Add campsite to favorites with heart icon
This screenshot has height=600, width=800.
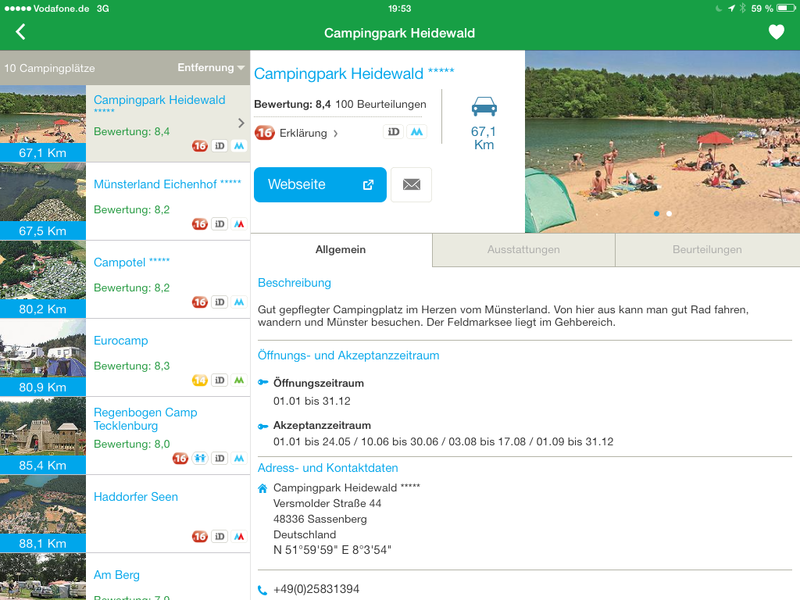[x=776, y=32]
